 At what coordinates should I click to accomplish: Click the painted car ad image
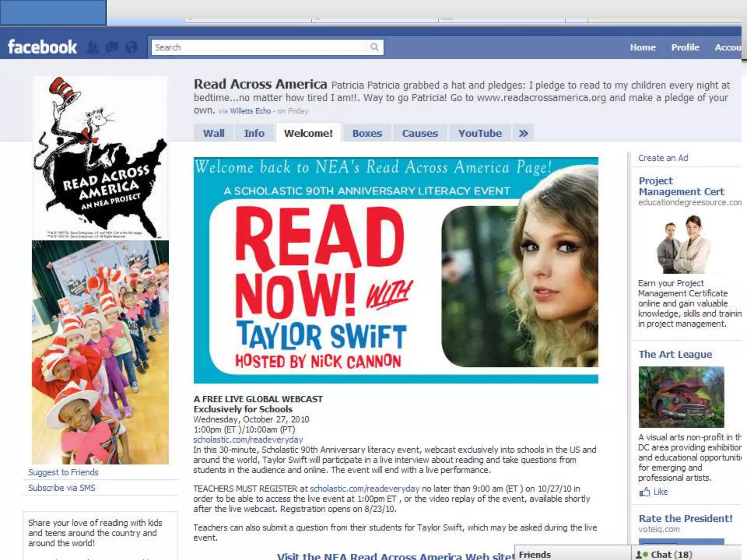pos(681,397)
